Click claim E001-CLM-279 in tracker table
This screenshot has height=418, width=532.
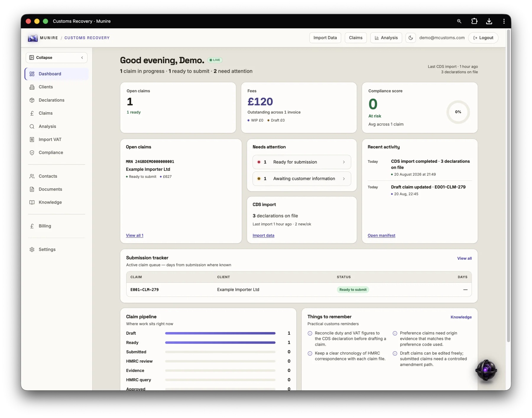pyautogui.click(x=145, y=290)
